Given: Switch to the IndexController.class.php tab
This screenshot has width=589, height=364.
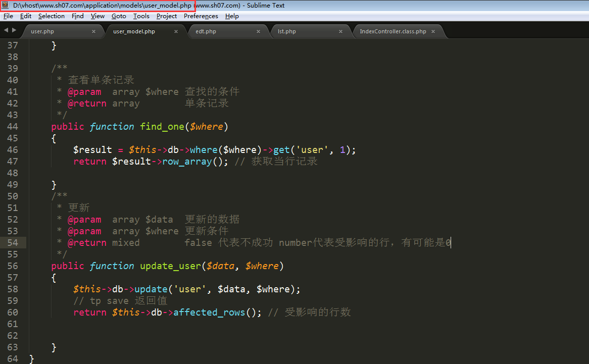Looking at the screenshot, I should (392, 31).
